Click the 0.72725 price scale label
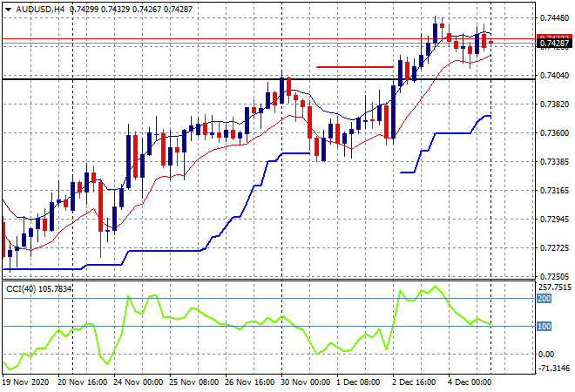 click(554, 248)
